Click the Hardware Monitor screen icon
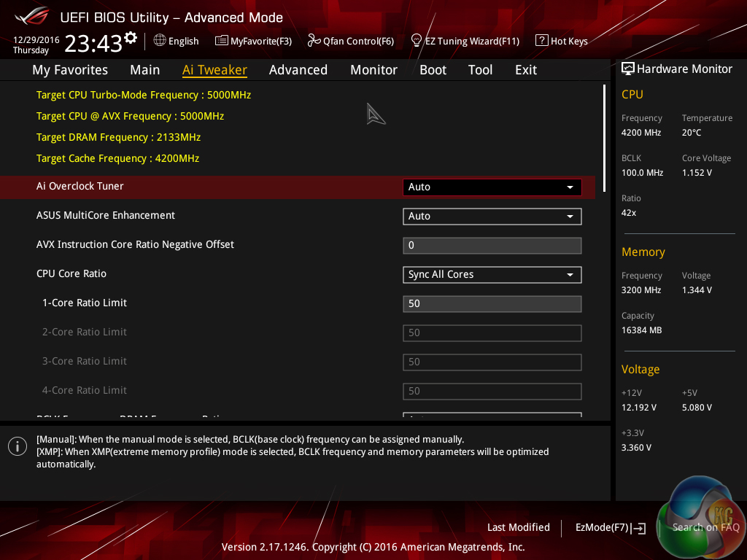Viewport: 747px width, 560px height. 627,69
